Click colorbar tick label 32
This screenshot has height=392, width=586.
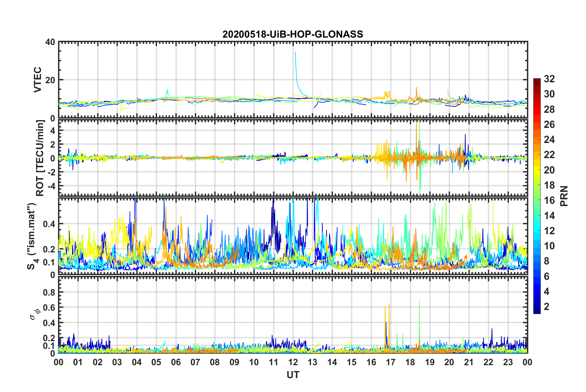click(x=549, y=79)
